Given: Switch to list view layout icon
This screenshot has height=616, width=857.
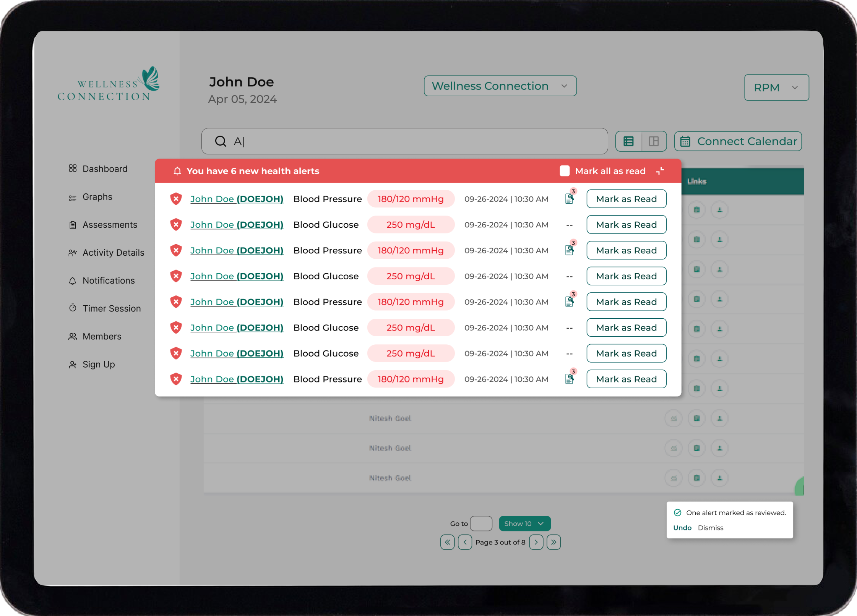Looking at the screenshot, I should (x=628, y=141).
